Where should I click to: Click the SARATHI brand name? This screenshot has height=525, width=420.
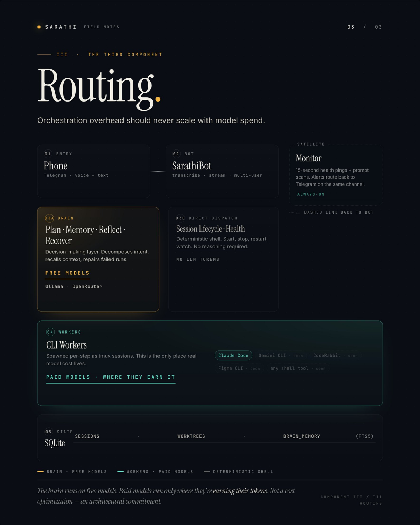pos(61,27)
